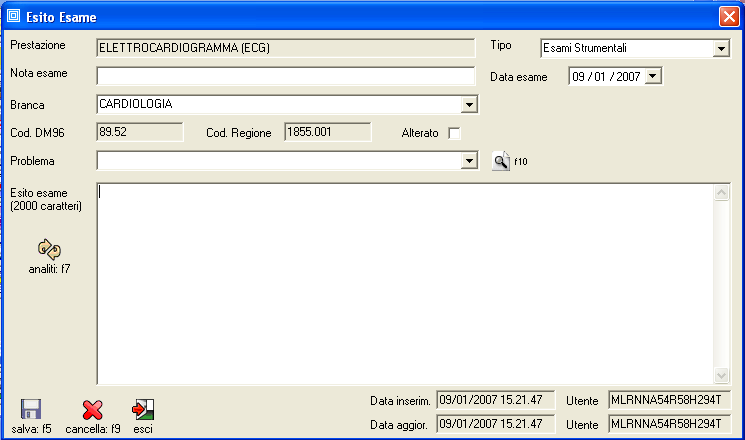Click the esci exit door icon

143,409
